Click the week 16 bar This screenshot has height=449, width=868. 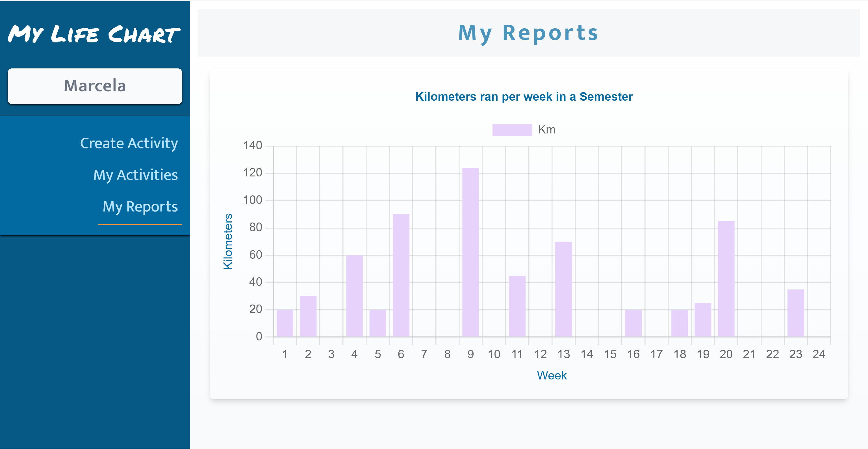(x=633, y=323)
